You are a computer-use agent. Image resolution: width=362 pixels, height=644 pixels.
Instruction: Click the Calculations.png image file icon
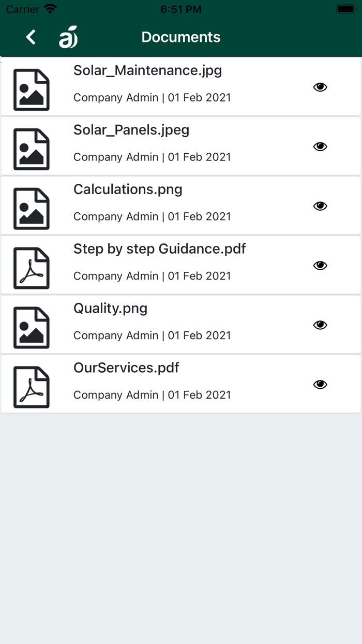tap(31, 209)
